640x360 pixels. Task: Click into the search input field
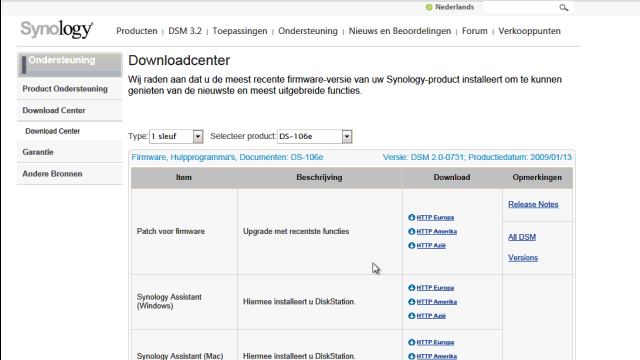521,7
